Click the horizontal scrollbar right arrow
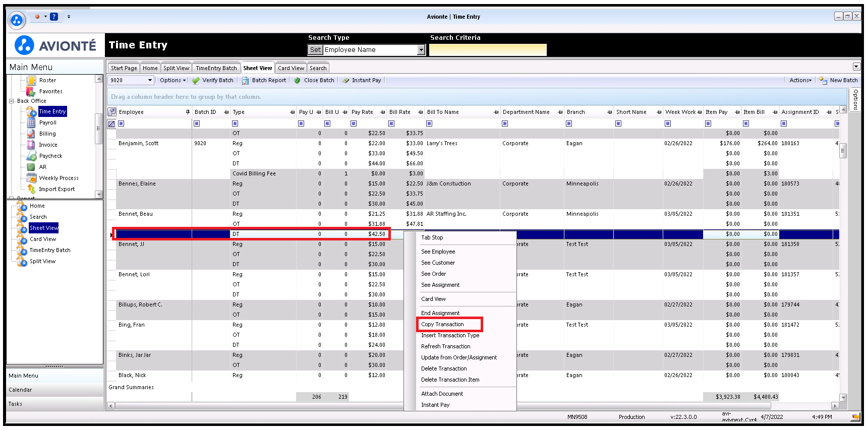 coord(835,405)
